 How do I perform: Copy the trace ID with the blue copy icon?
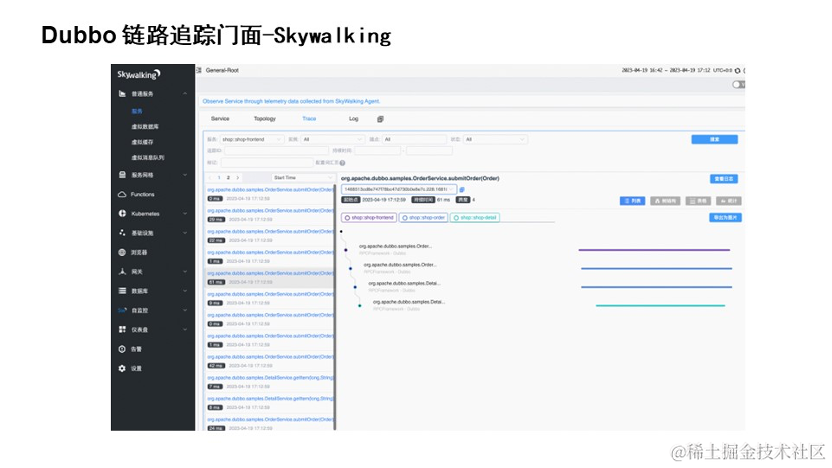(462, 189)
